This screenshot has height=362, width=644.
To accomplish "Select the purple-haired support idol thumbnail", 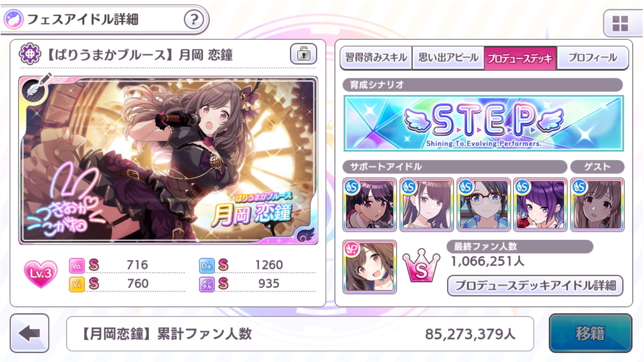I will 540,205.
